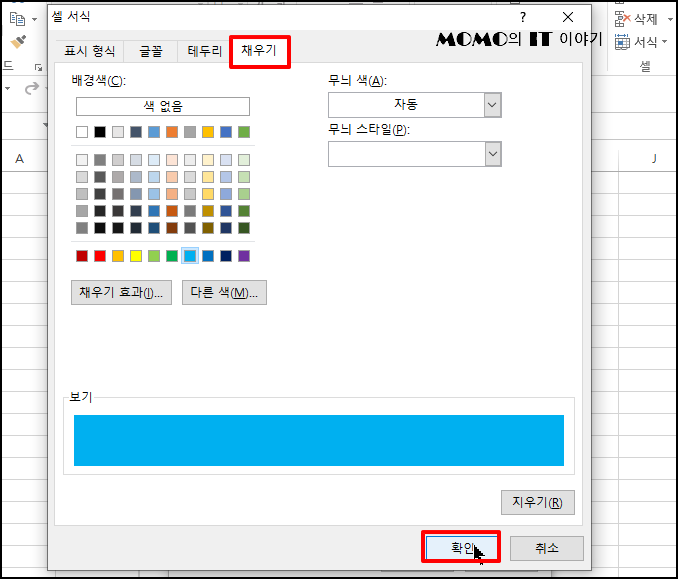Pick the yellow standard color swatch
The height and width of the screenshot is (579, 678).
click(x=136, y=256)
